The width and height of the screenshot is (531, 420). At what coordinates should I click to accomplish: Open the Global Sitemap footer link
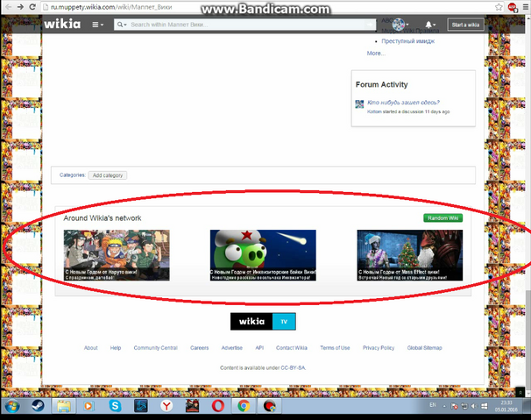click(x=424, y=348)
